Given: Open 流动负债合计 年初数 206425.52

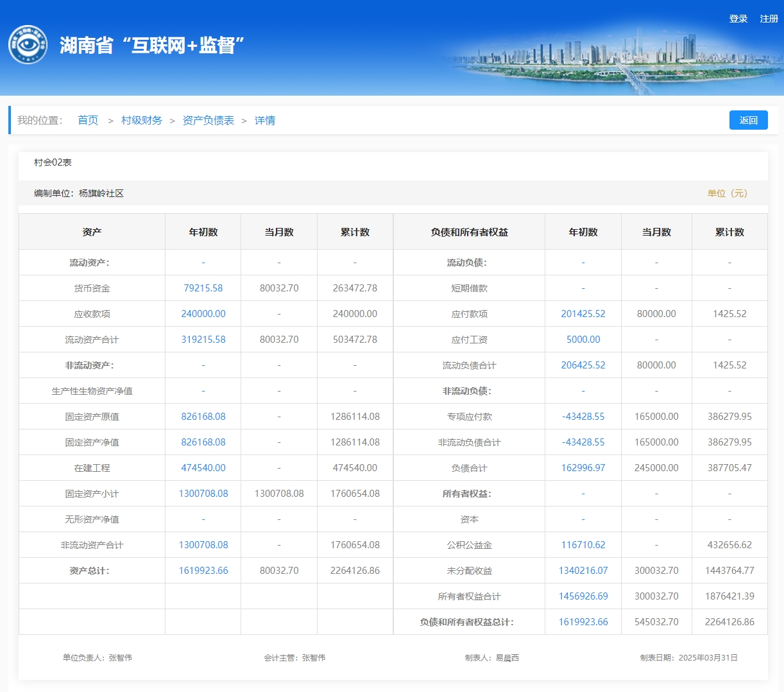Looking at the screenshot, I should tap(583, 365).
